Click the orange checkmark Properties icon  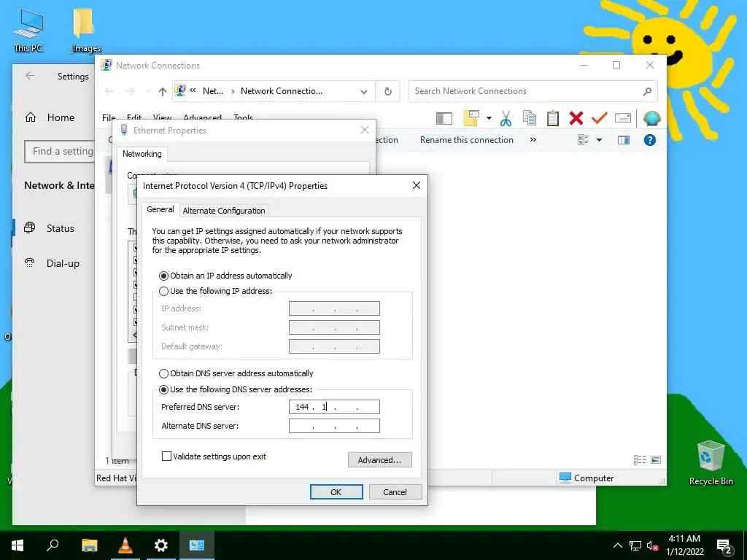600,117
